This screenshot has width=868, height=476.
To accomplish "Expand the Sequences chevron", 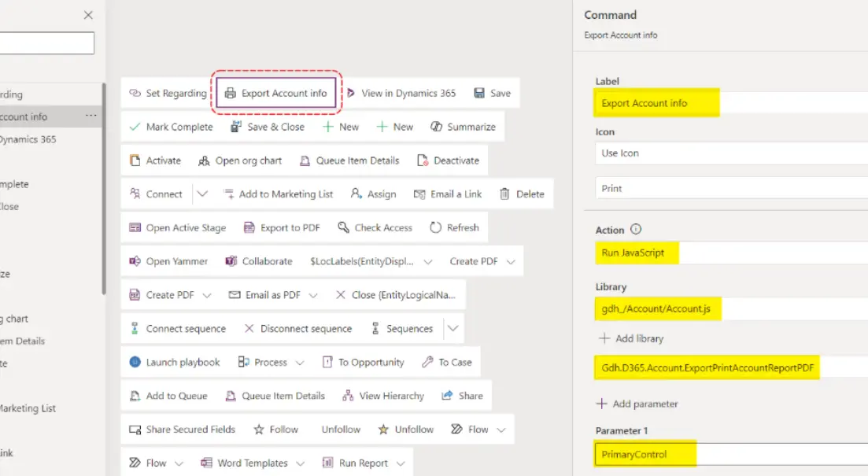I will pos(453,328).
